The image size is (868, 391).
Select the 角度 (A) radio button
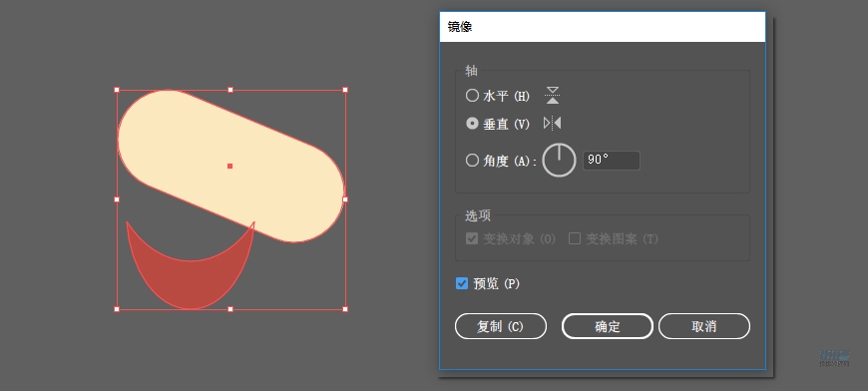(x=472, y=161)
